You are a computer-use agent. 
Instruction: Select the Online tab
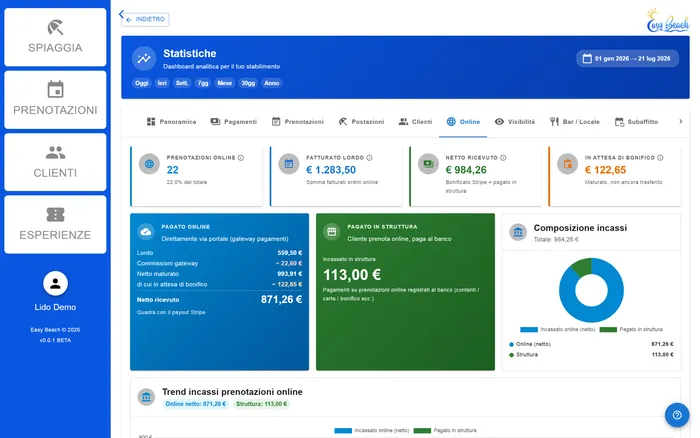pos(463,122)
